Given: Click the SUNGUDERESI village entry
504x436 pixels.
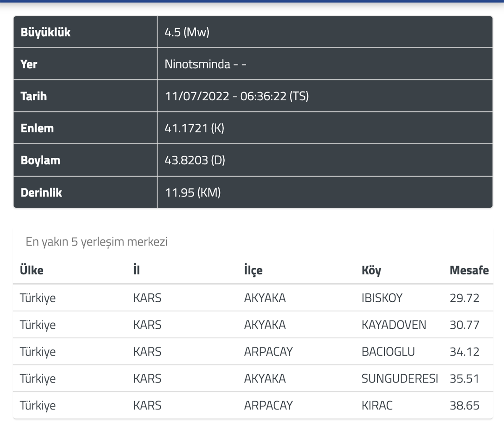Looking at the screenshot, I should (x=399, y=379).
